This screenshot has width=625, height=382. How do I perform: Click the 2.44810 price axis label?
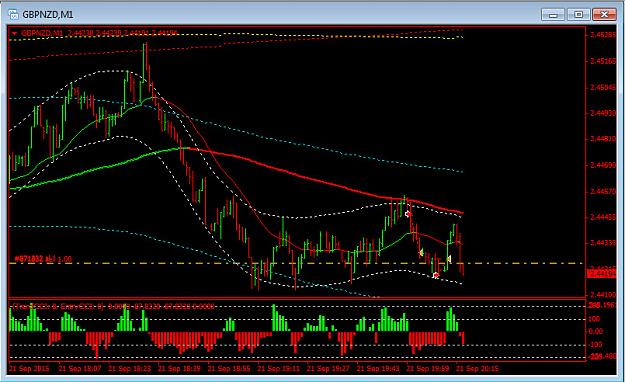[x=602, y=139]
